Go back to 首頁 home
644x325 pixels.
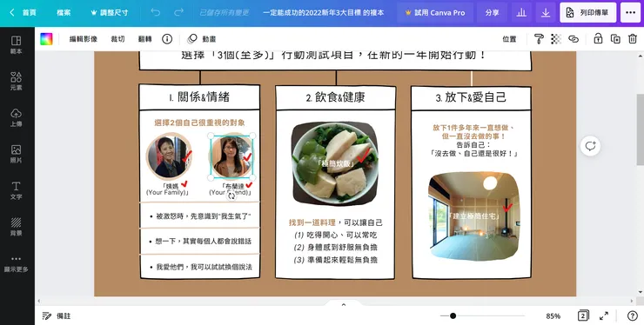coord(23,13)
